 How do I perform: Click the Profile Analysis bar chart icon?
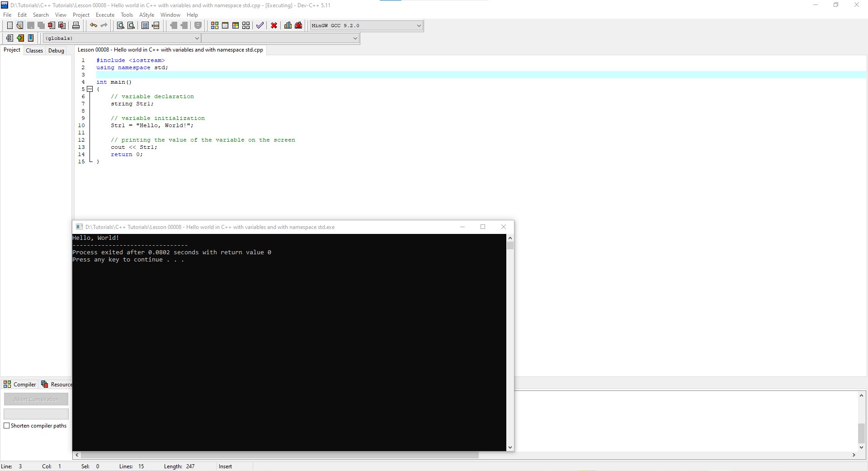click(288, 25)
